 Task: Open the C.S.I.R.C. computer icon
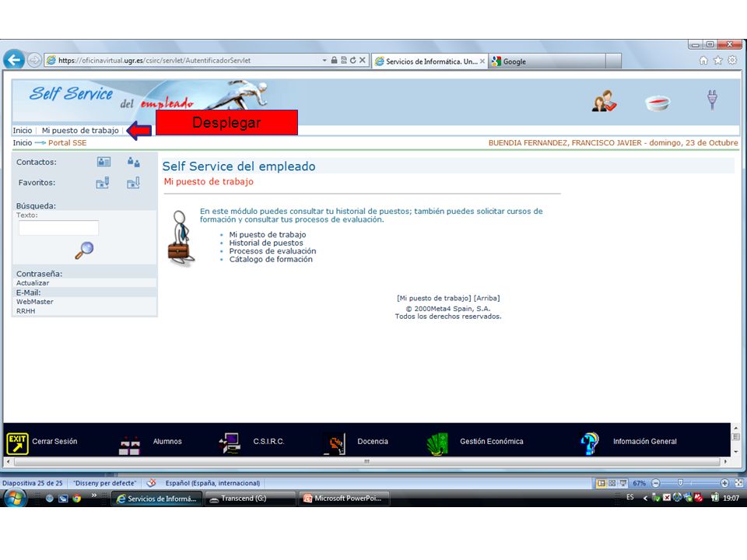(x=230, y=443)
